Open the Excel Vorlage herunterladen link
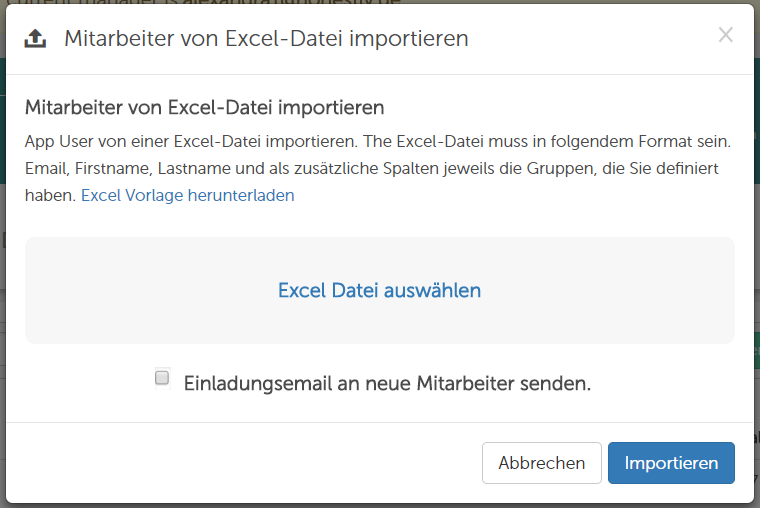Viewport: 760px width, 508px height. [x=188, y=195]
